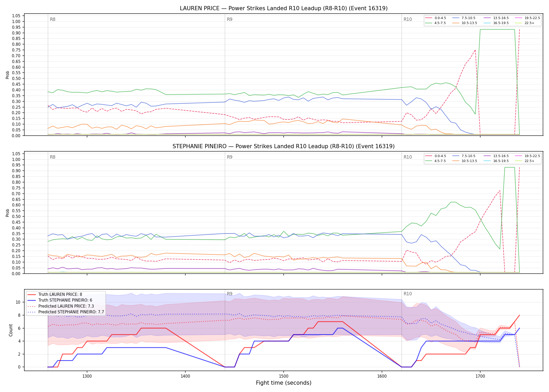Select '10.5-13.5' legend entry in Lauren Price chart
The height and width of the screenshot is (392, 549).
coord(465,23)
